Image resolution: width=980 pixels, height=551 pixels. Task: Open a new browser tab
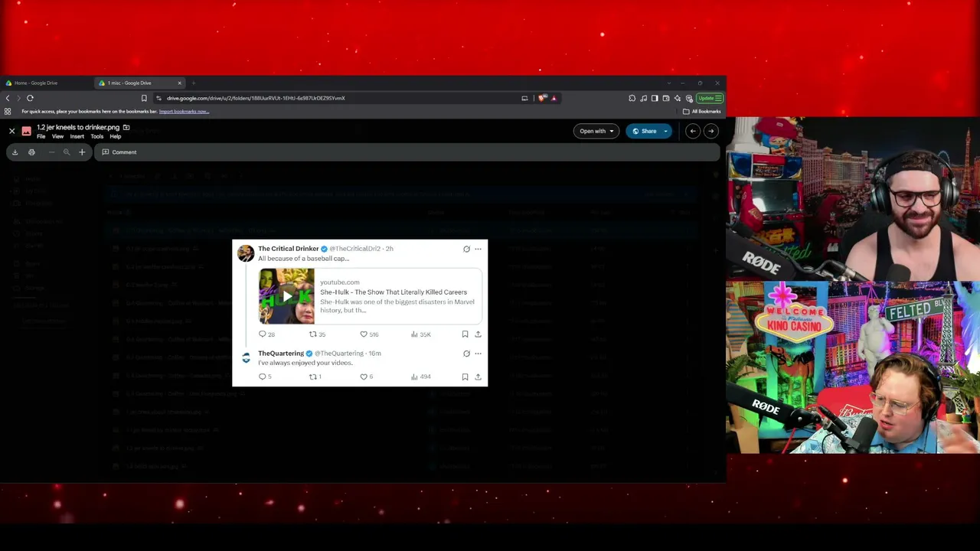pos(194,83)
